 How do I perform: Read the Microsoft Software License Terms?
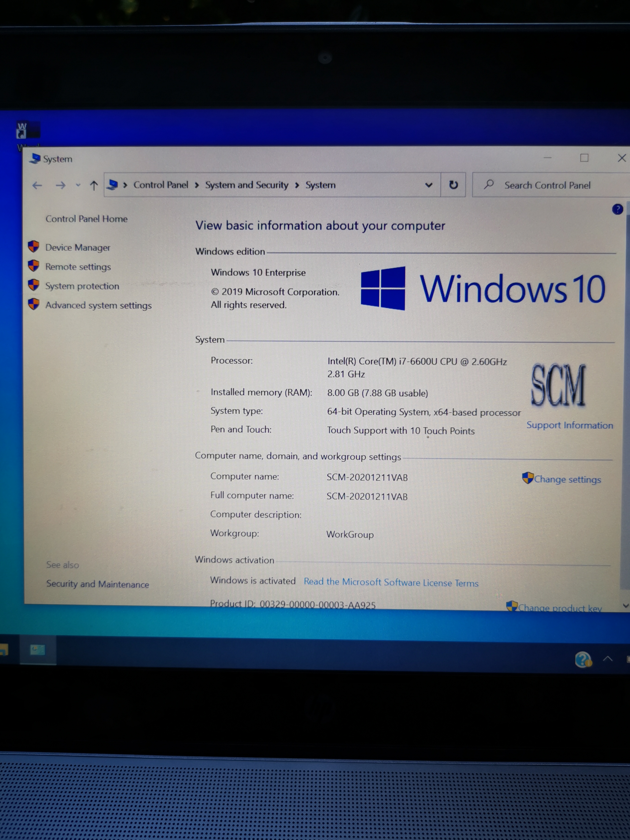[x=391, y=582]
